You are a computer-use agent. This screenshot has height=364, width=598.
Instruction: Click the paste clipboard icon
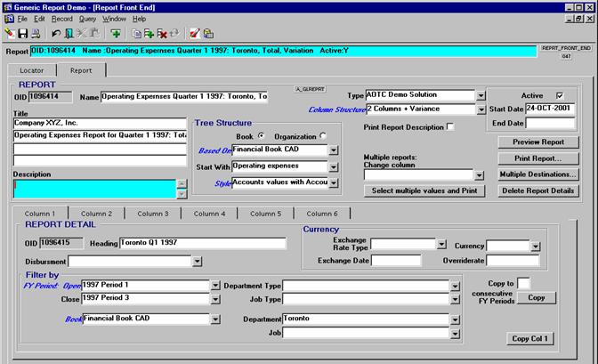[94, 34]
